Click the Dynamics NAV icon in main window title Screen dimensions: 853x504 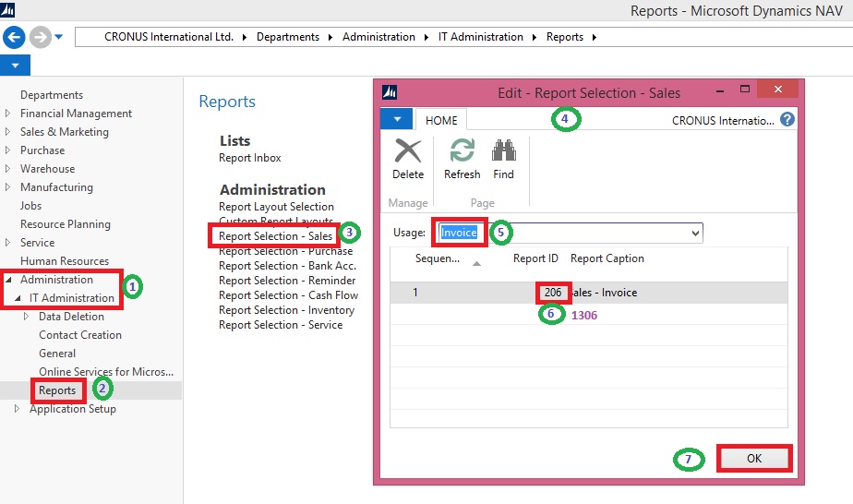tap(7, 10)
